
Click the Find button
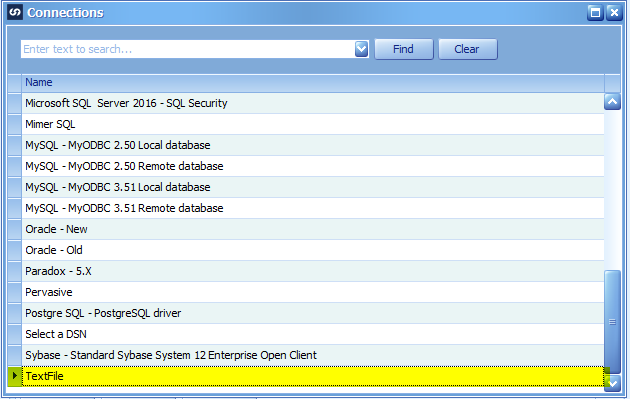404,49
